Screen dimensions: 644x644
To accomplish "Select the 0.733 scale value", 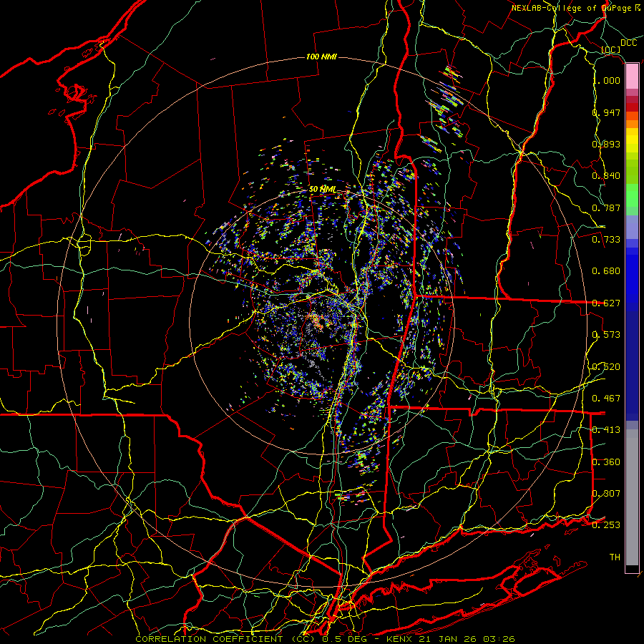I will click(606, 239).
